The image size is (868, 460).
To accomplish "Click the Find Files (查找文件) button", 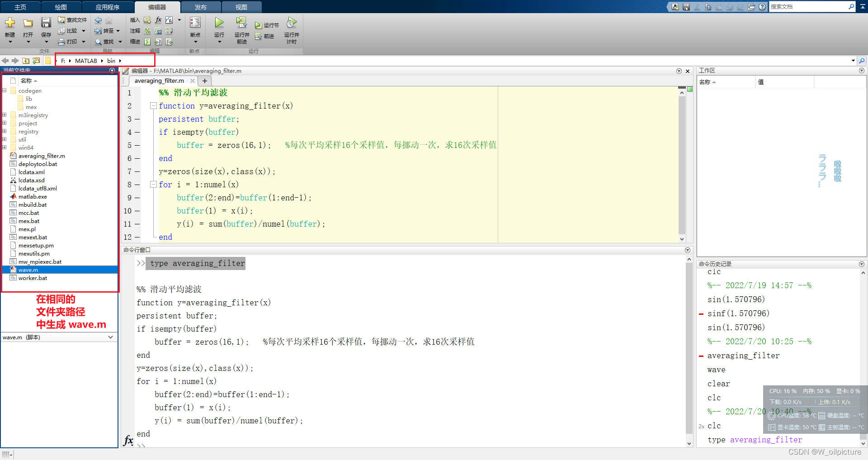I will [72, 20].
